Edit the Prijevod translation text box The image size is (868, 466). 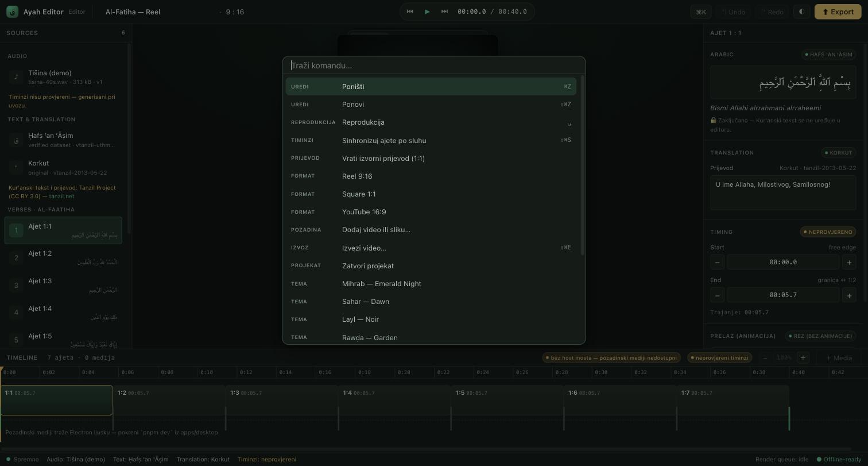(783, 192)
